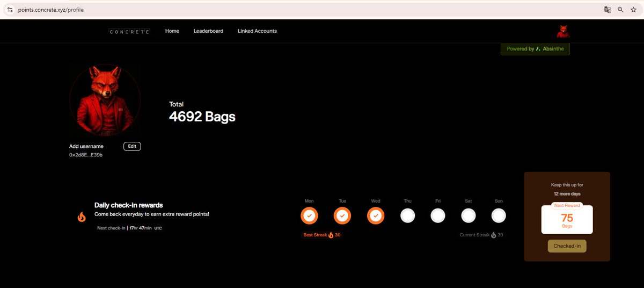Open the Leaderboard page

point(208,31)
